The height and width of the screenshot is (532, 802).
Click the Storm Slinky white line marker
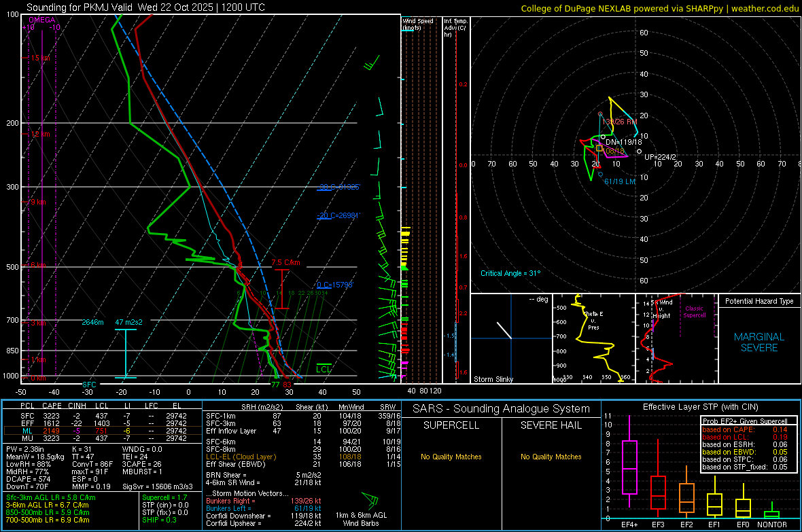[x=504, y=330]
